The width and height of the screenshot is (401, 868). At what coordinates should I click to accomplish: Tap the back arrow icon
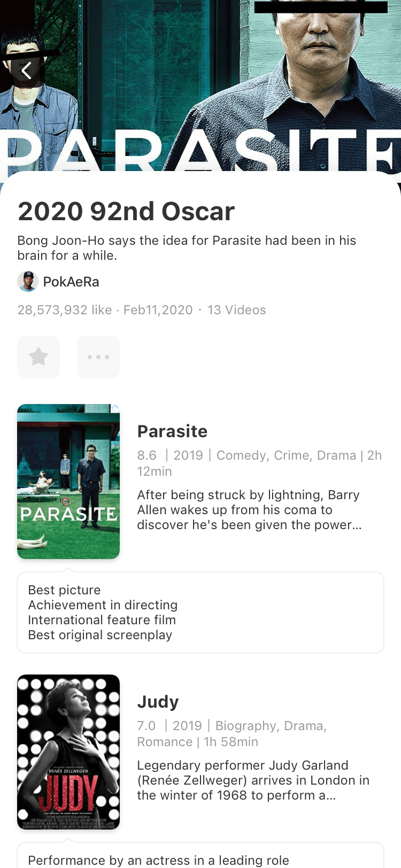click(26, 70)
